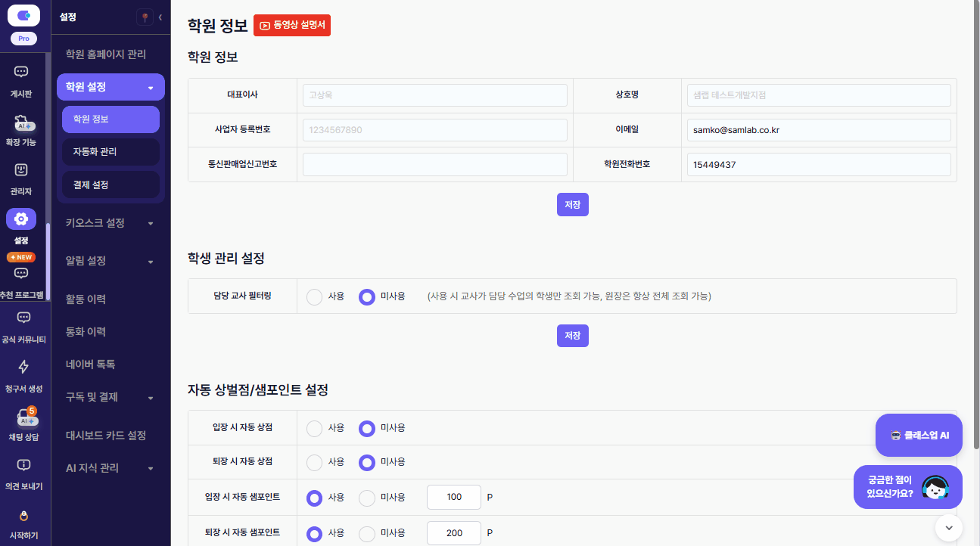Expand the 키오스크 설정 menu
980x546 pixels.
110,223
